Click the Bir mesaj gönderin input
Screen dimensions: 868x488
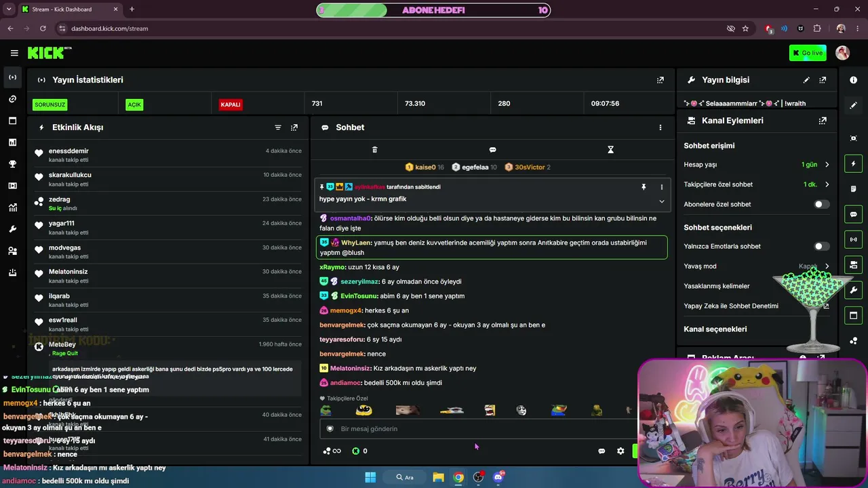478,428
